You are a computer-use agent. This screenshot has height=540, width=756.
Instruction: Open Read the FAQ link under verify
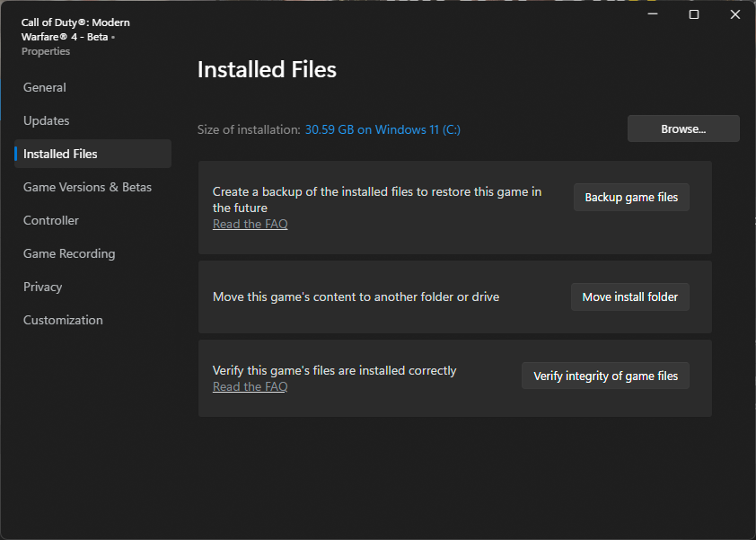(251, 386)
